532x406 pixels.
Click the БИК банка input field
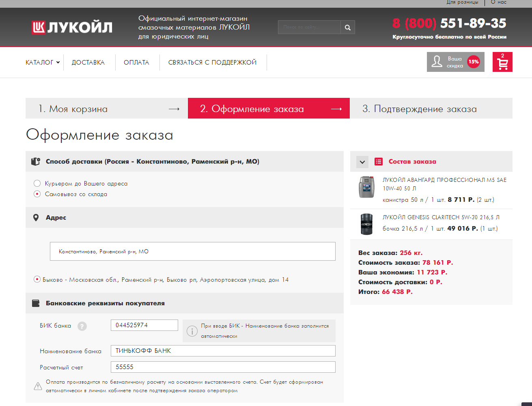144,325
